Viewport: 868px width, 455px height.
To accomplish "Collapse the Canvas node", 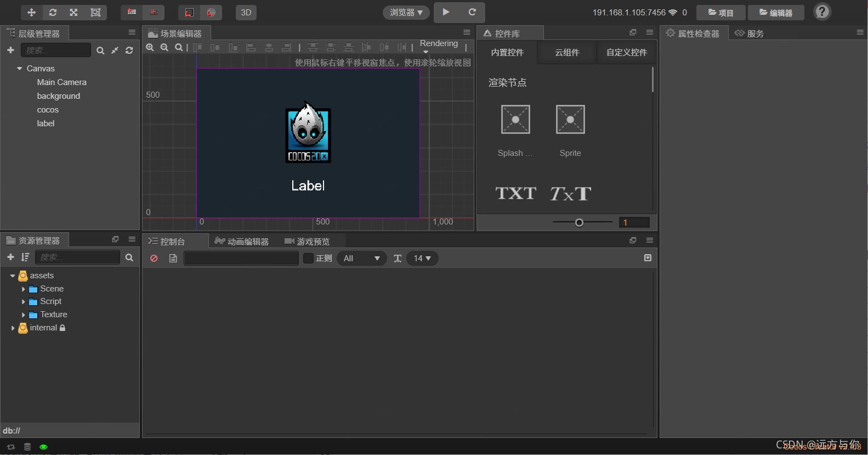I will 20,69.
